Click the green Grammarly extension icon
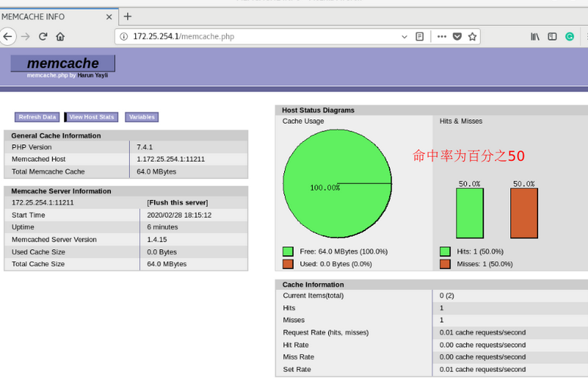The image size is (588, 379). (x=570, y=37)
